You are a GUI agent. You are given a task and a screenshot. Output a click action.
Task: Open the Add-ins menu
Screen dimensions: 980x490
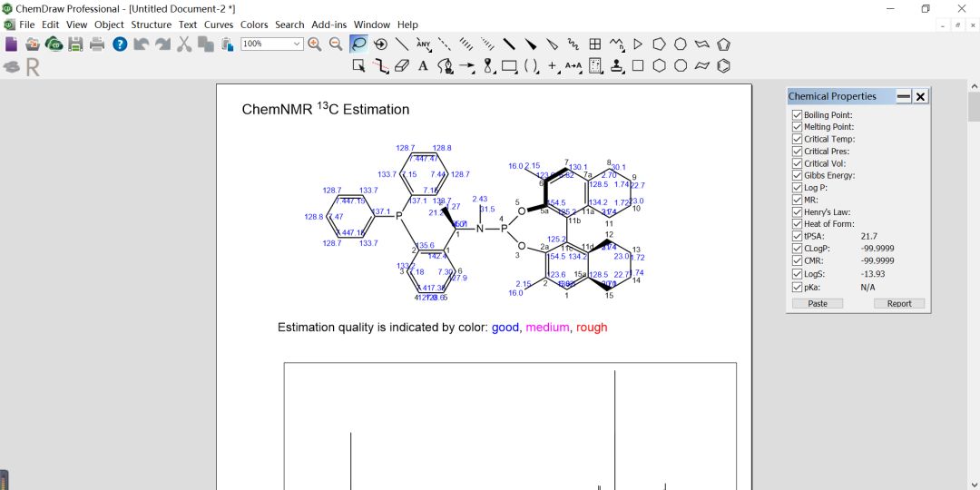pyautogui.click(x=329, y=25)
